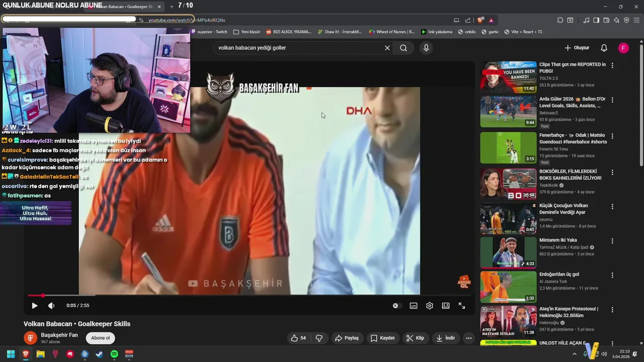Image resolution: width=644 pixels, height=362 pixels.
Task: Open Brave Rewards triangle icon
Action: [x=491, y=20]
